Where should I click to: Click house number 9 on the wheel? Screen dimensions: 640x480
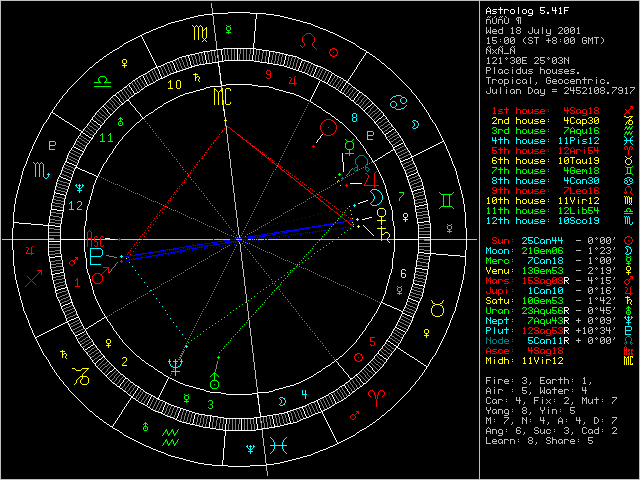[268, 75]
